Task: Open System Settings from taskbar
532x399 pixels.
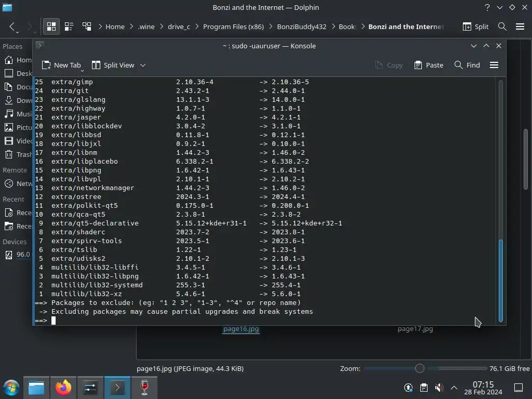Action: (90, 388)
